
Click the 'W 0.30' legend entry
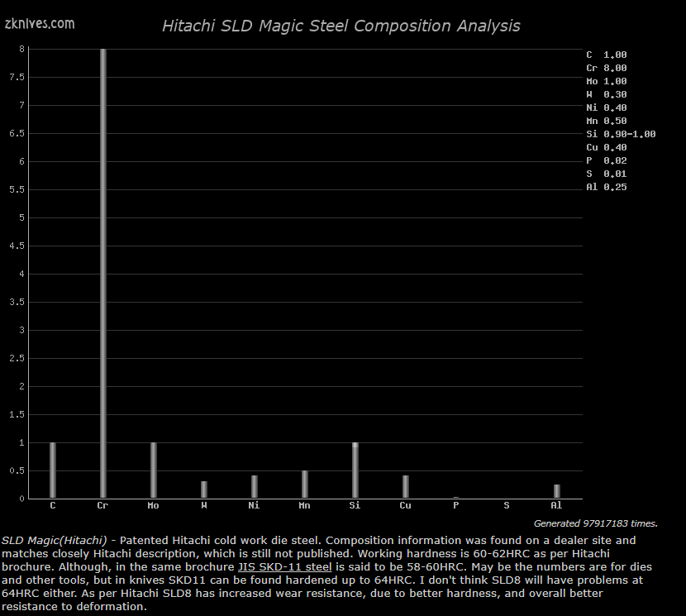click(x=607, y=94)
